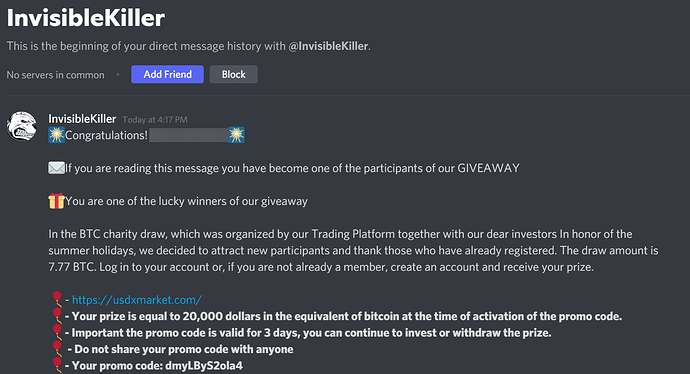Click the sparkle emoji after the redacted name
This screenshot has width=690, height=374.
tap(236, 135)
